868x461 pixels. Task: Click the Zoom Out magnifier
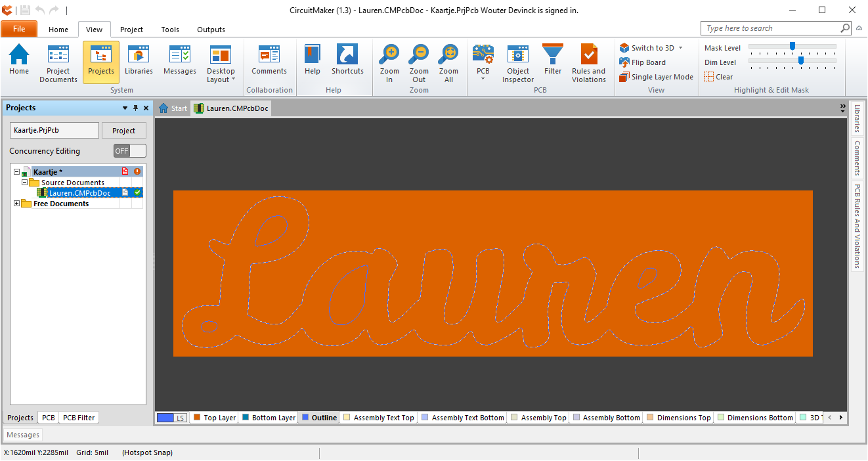pyautogui.click(x=419, y=63)
